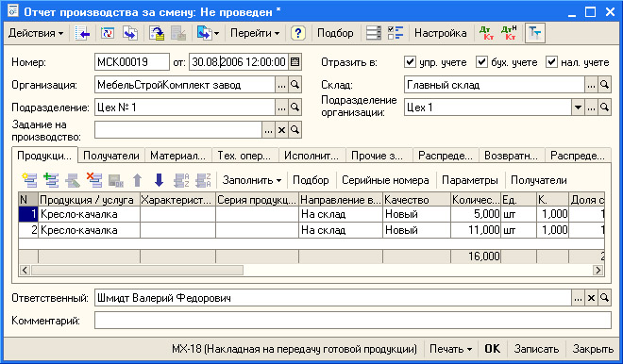
Task: Open the Исполнит... tab
Action: [311, 156]
